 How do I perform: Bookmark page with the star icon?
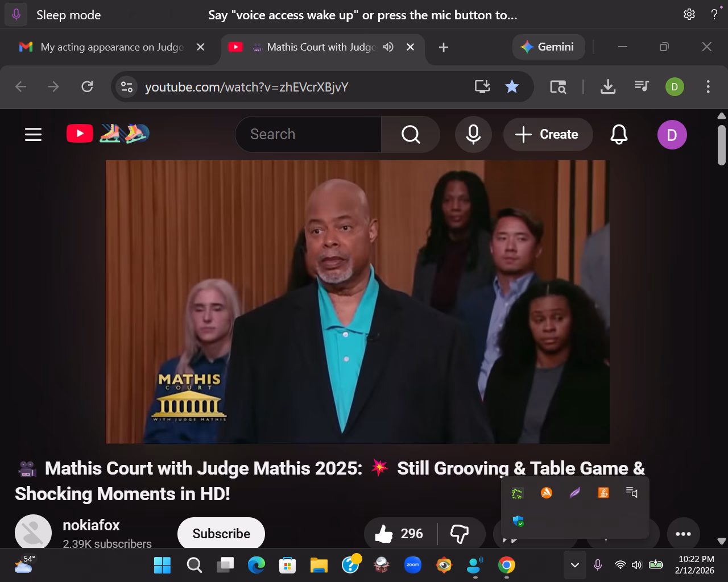512,86
